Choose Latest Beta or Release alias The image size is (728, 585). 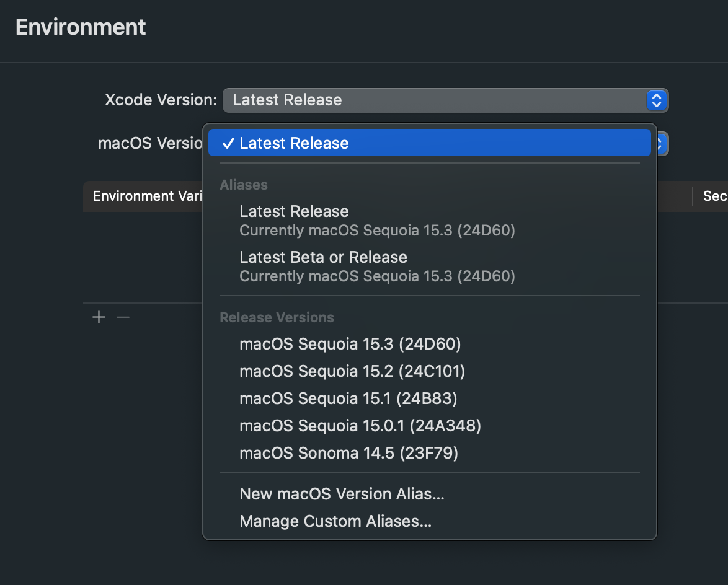point(430,266)
